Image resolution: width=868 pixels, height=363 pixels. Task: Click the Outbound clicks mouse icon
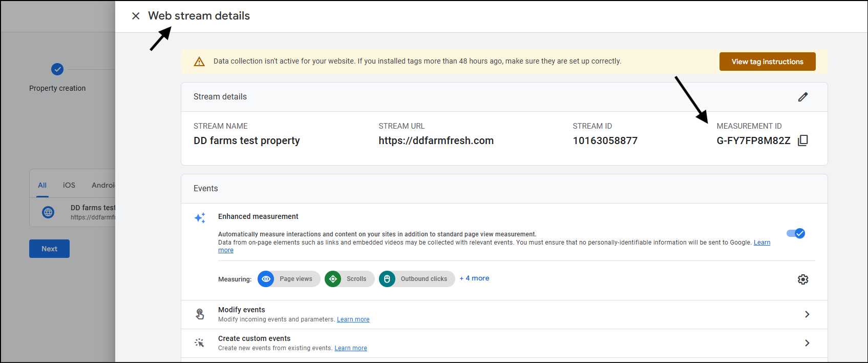tap(387, 279)
